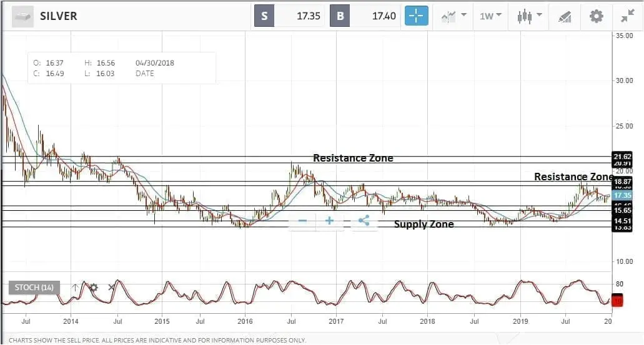Move STOCH indicator up with arrow icon
Screen dimensions: 644x345
tap(75, 287)
